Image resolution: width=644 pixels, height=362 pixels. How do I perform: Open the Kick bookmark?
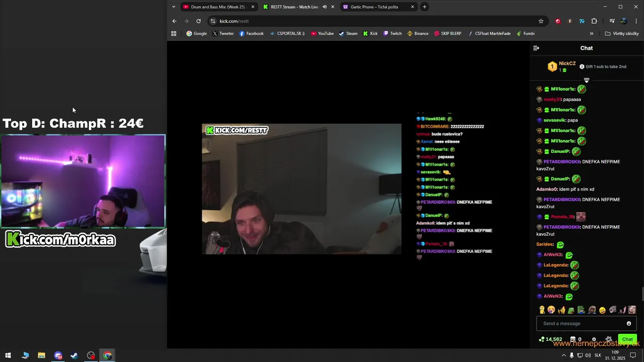[x=370, y=34]
